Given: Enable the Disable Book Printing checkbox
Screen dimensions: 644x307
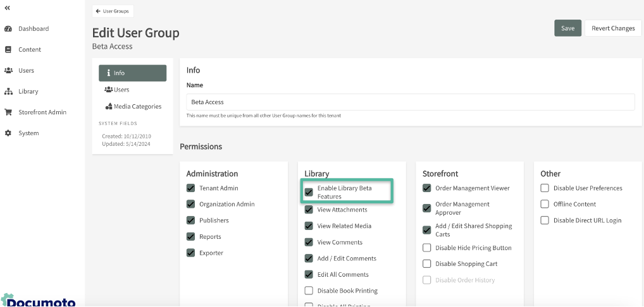Looking at the screenshot, I should tap(309, 291).
